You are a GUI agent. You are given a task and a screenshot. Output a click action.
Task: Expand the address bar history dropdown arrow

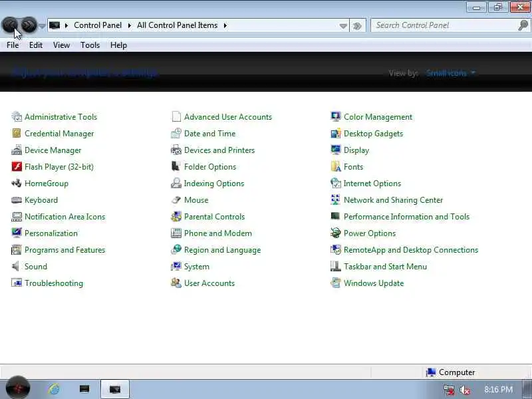[x=343, y=26]
